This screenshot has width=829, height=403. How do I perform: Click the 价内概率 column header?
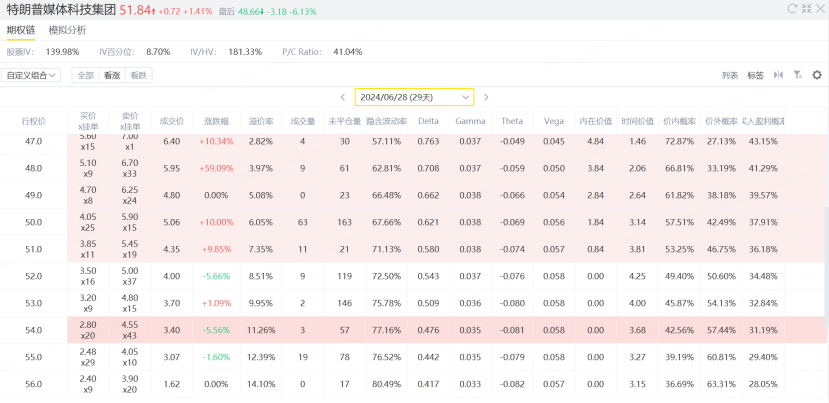click(x=679, y=121)
